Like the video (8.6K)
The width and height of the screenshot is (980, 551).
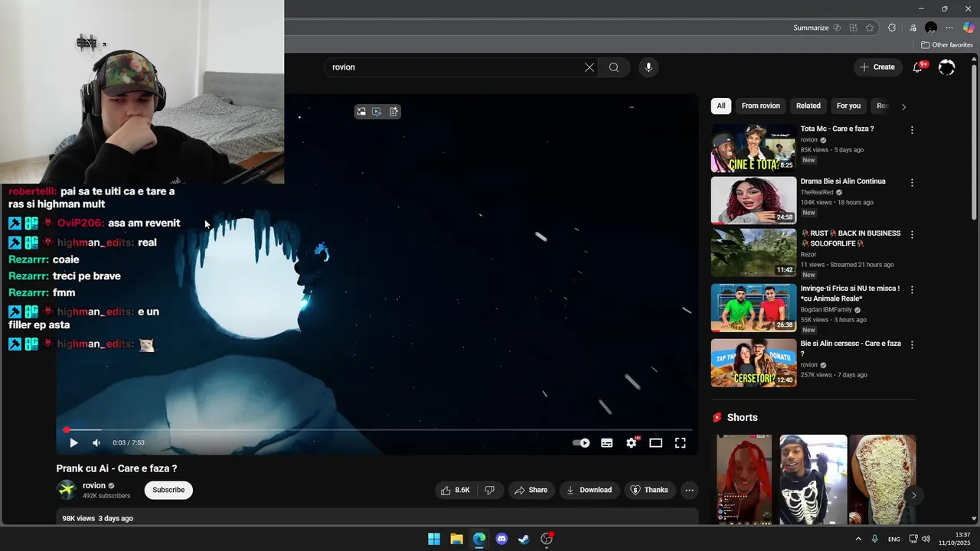point(455,490)
